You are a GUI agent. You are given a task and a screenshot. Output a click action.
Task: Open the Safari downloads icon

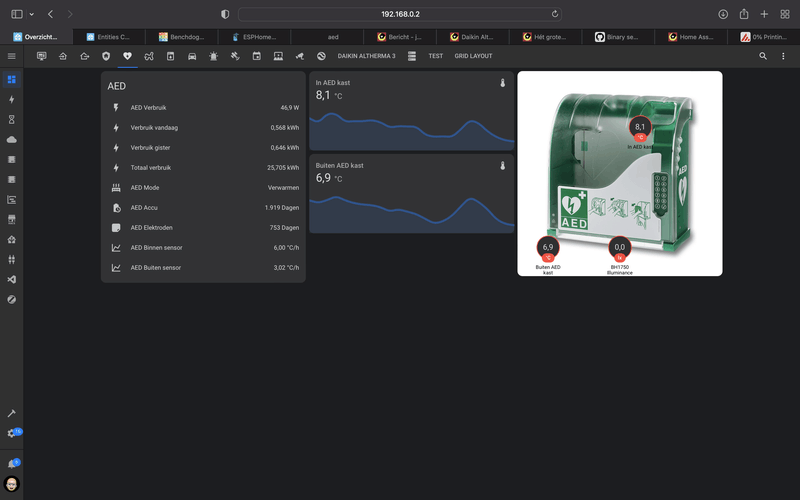tap(723, 14)
